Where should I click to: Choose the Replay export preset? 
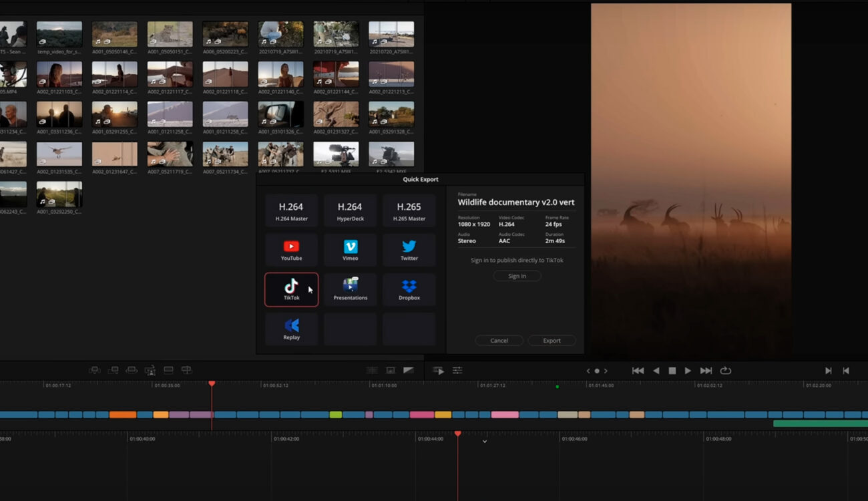[x=291, y=329]
